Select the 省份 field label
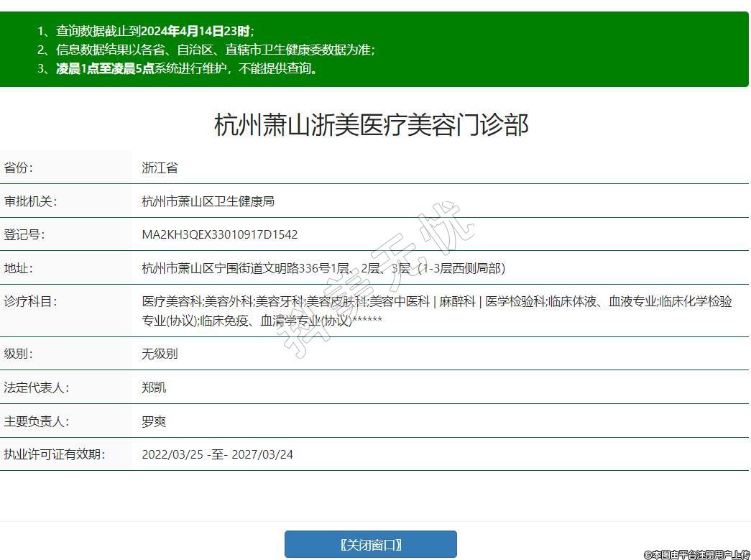This screenshot has width=751, height=560. 19,168
